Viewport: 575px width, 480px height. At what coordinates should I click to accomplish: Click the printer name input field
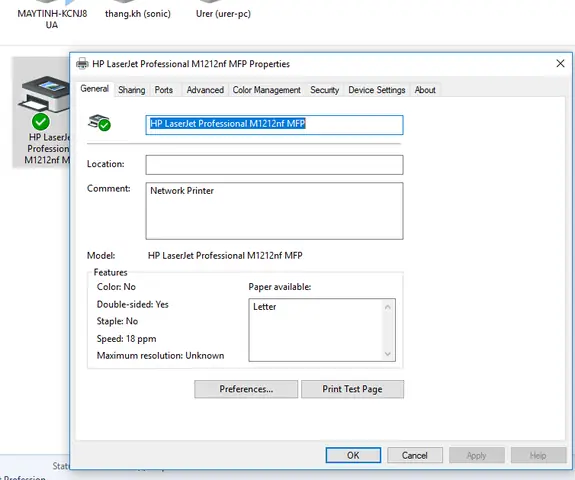[x=274, y=125]
